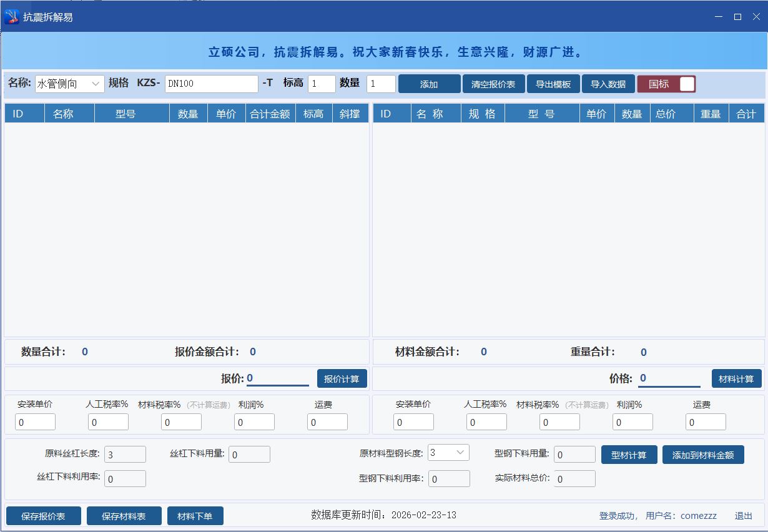Click the 抗震拆解易 app icon in title bar
768x532 pixels.
click(10, 17)
